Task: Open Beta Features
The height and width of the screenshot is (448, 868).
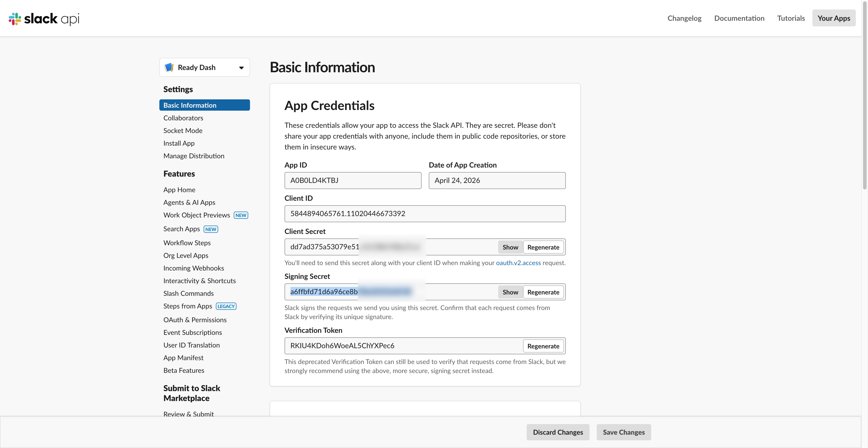Action: tap(184, 370)
